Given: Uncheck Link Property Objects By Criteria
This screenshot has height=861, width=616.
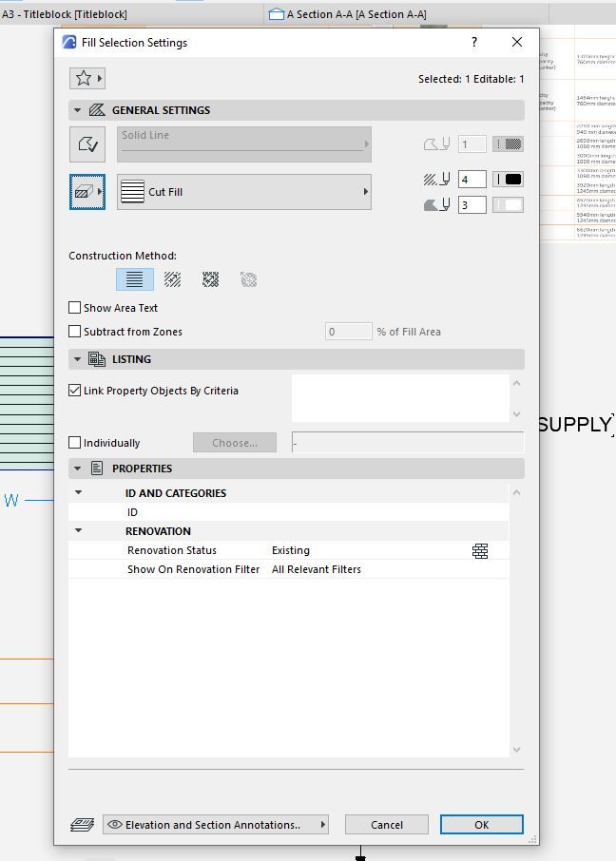Looking at the screenshot, I should (x=75, y=391).
